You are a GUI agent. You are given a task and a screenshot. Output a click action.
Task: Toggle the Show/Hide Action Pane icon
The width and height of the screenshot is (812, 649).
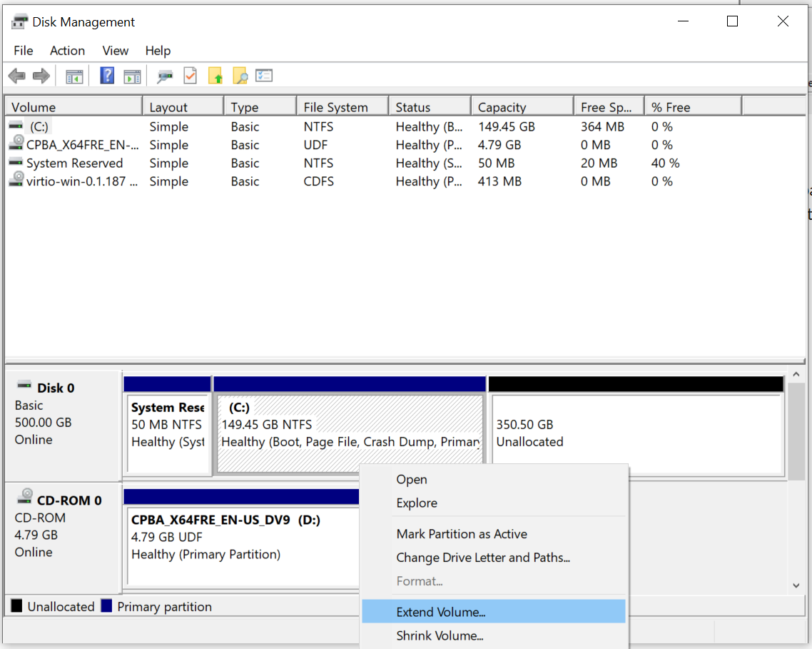[x=132, y=75]
